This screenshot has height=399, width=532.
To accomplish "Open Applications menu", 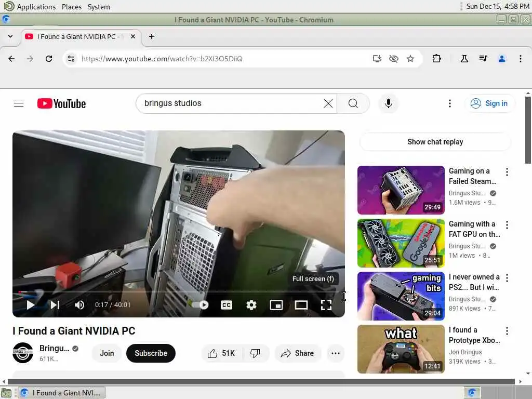I will 36,7.
